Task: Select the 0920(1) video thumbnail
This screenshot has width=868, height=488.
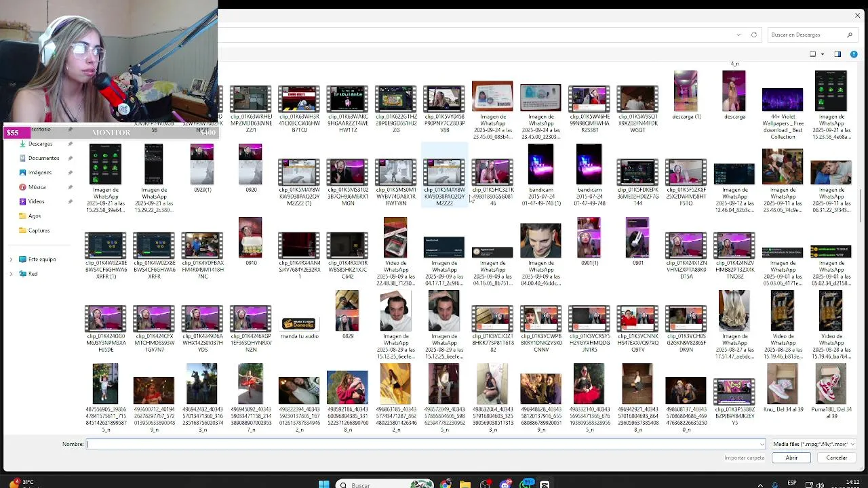Action: (202, 168)
